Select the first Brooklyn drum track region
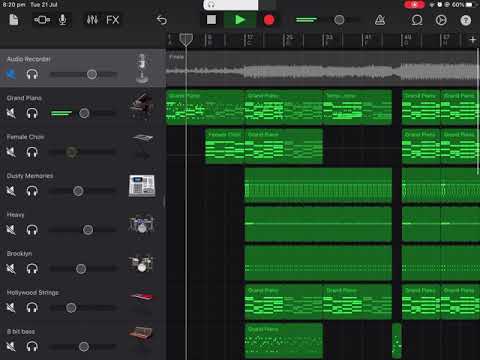Screen dimensions: 480x360 click(318, 263)
